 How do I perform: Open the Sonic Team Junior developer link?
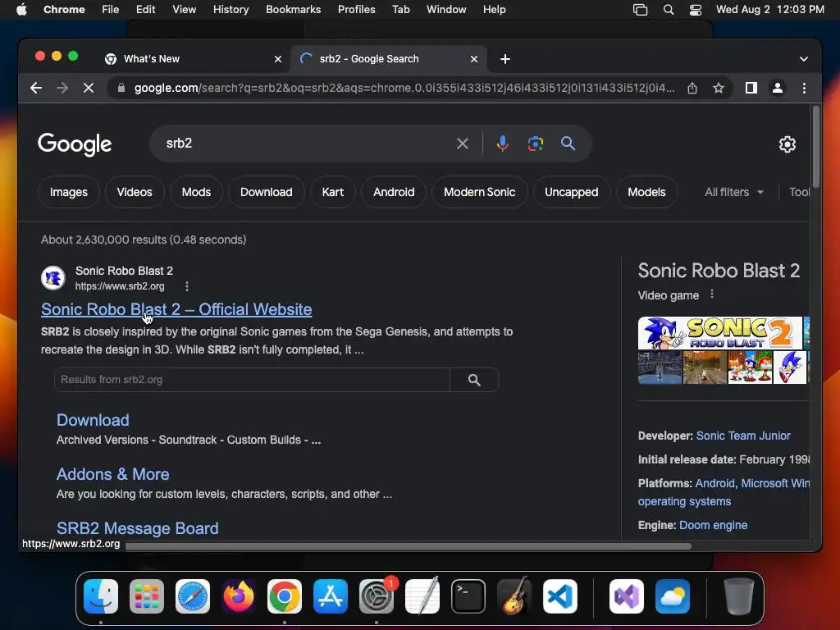coord(743,436)
